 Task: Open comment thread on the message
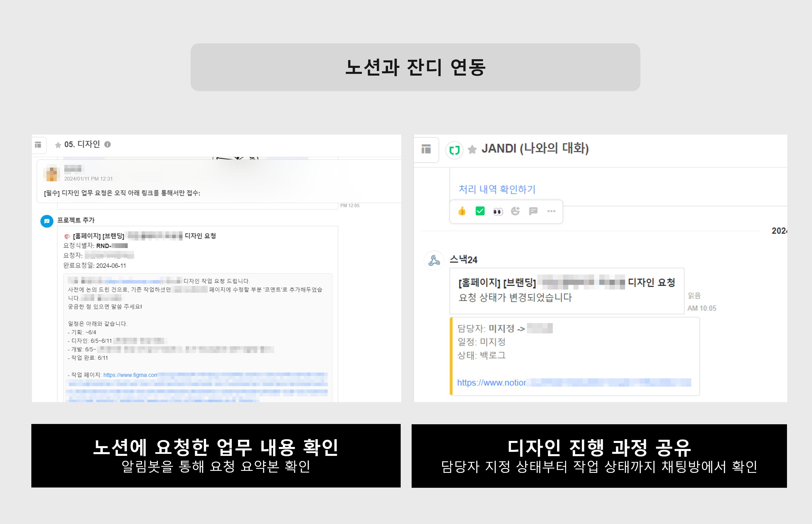click(533, 211)
